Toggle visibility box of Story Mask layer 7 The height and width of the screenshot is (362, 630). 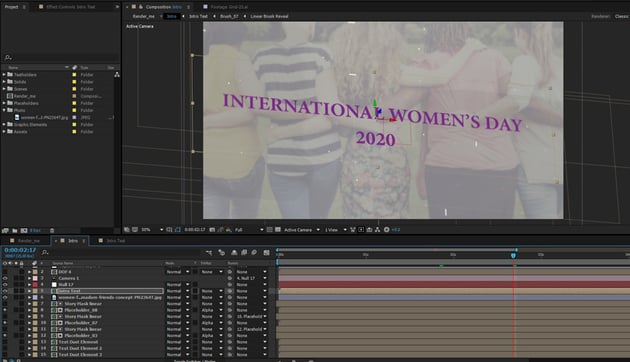point(5,304)
